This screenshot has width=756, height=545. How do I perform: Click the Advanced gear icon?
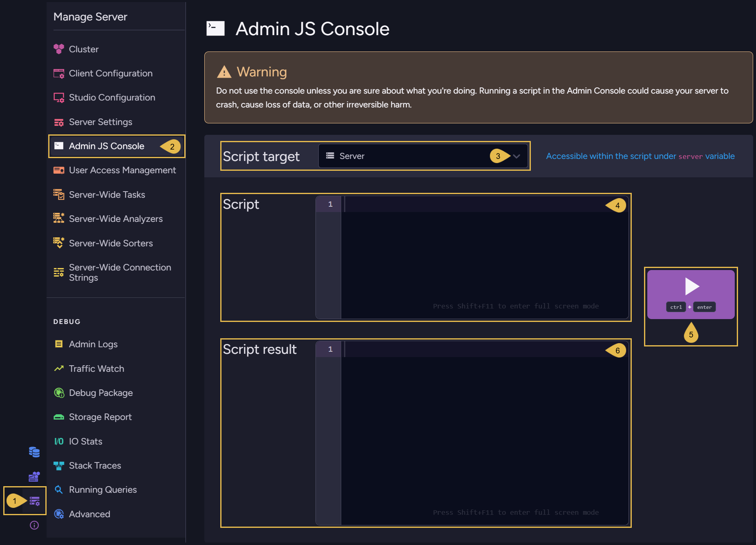pyautogui.click(x=59, y=514)
